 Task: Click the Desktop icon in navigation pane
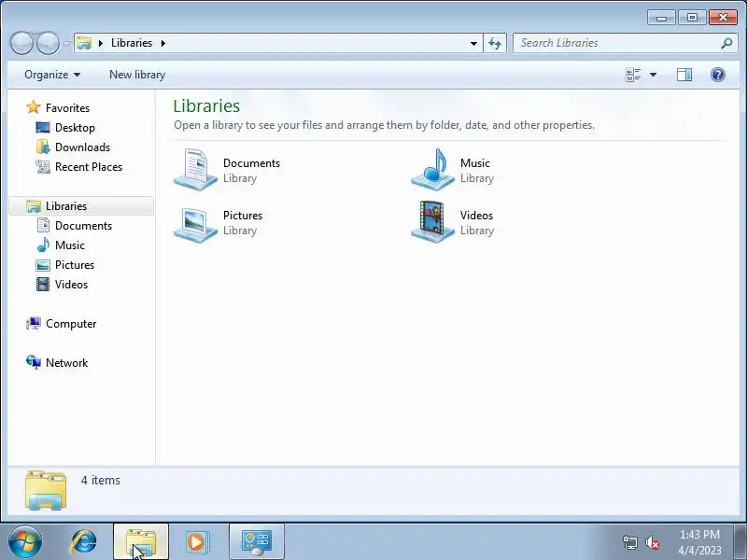(x=43, y=128)
